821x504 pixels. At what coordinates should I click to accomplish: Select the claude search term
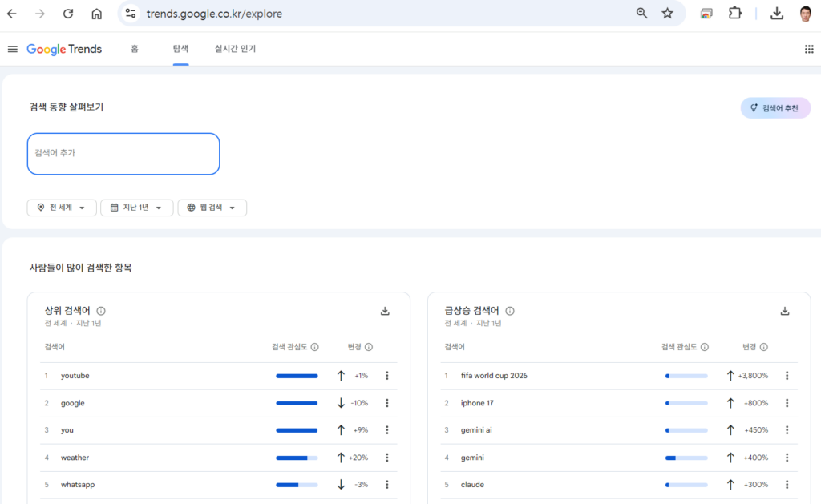coord(472,485)
